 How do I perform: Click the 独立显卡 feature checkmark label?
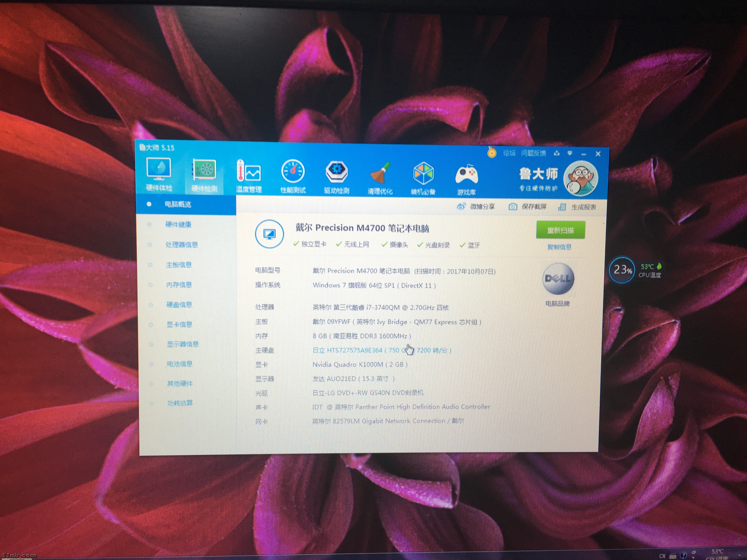tap(310, 244)
